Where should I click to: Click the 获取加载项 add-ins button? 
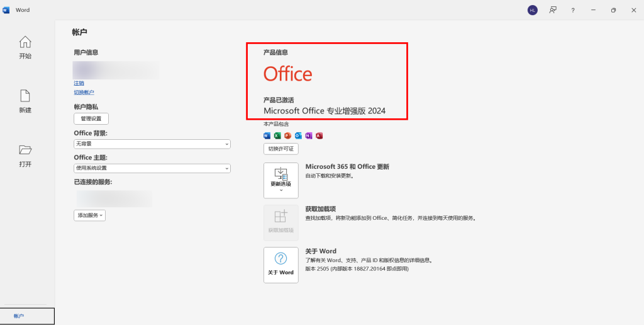(x=281, y=222)
